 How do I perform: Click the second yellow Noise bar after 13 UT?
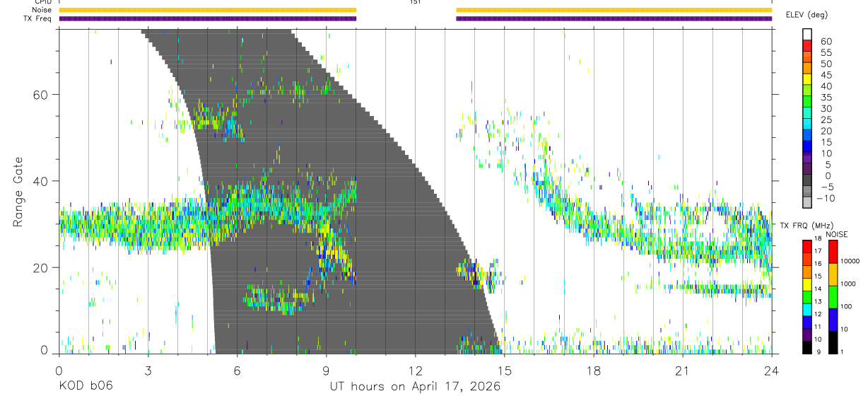point(614,10)
